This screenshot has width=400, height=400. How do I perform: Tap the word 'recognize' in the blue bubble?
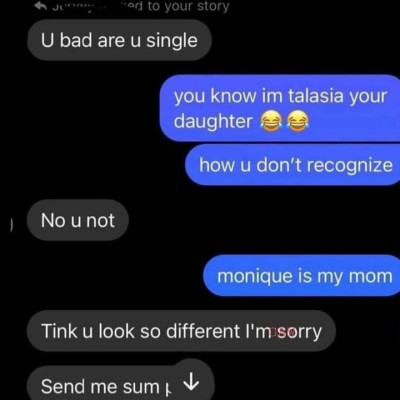coord(349,166)
